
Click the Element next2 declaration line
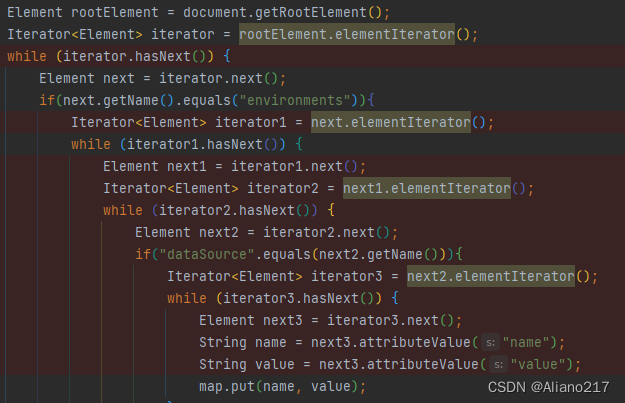tap(266, 232)
